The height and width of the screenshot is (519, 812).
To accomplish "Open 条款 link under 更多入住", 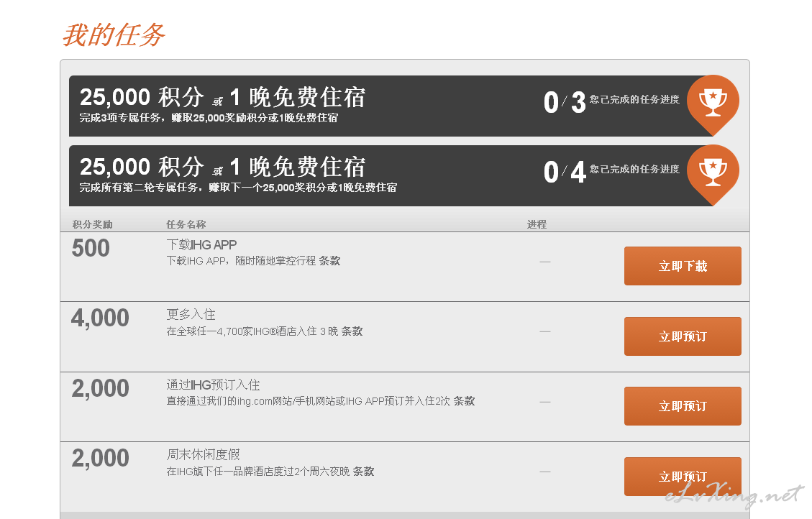I will 352,331.
